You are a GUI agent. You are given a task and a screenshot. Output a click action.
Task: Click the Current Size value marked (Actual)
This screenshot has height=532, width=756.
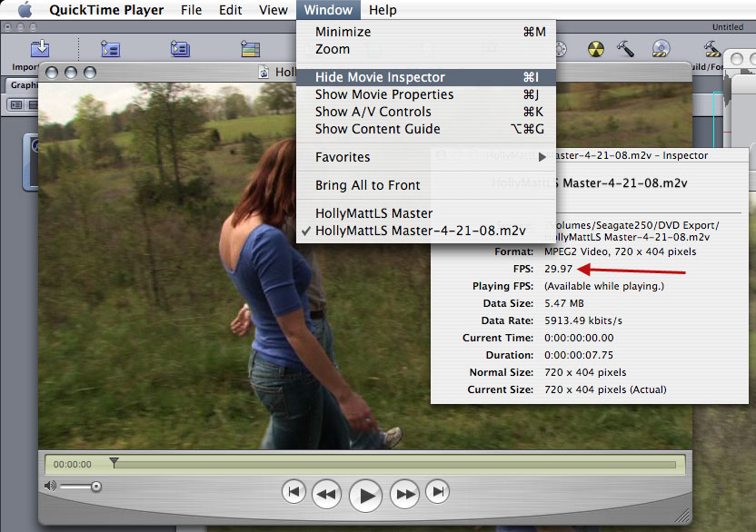pyautogui.click(x=605, y=389)
